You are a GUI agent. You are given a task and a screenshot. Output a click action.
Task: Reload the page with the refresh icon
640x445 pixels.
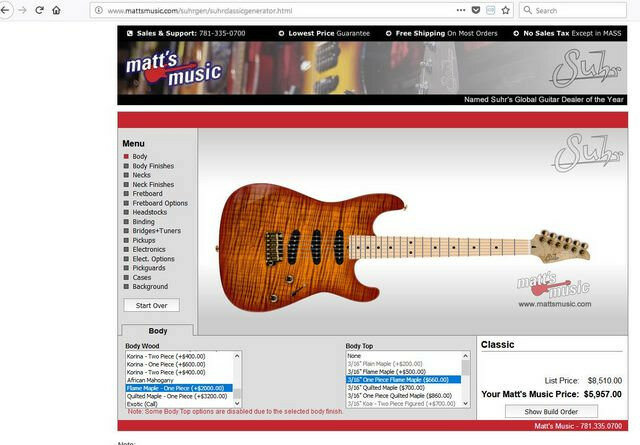point(39,10)
